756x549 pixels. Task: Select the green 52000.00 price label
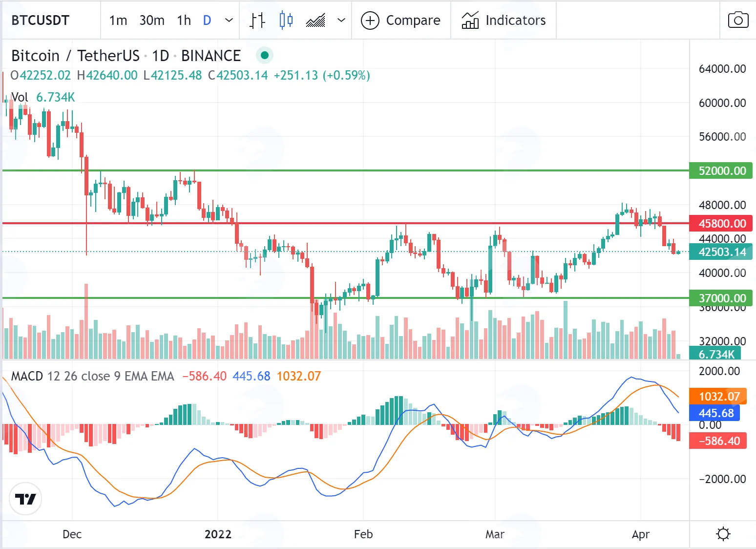tap(721, 171)
